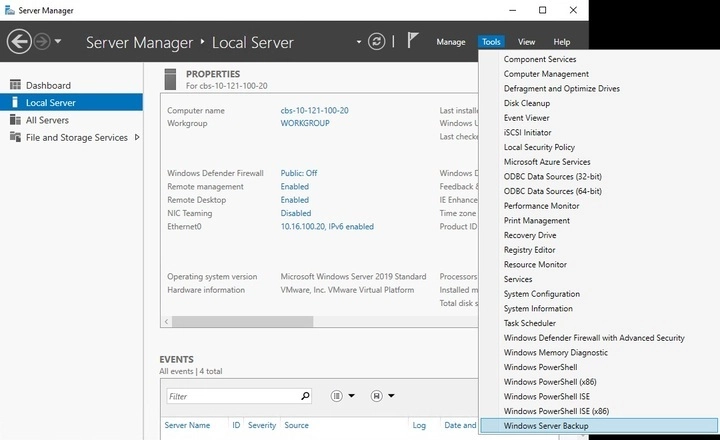Launch Windows PowerShell (x86)
The width and height of the screenshot is (720, 440).
tap(550, 383)
